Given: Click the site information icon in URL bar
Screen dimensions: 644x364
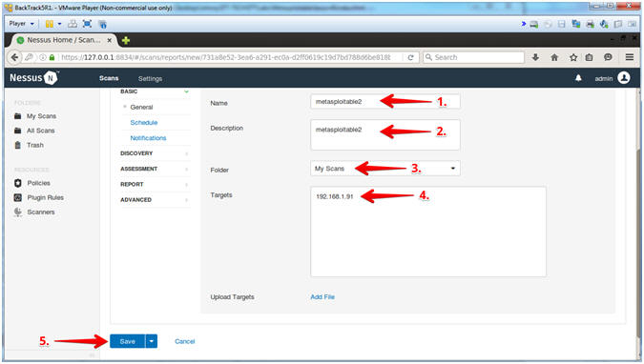Looking at the screenshot, I should pos(43,57).
